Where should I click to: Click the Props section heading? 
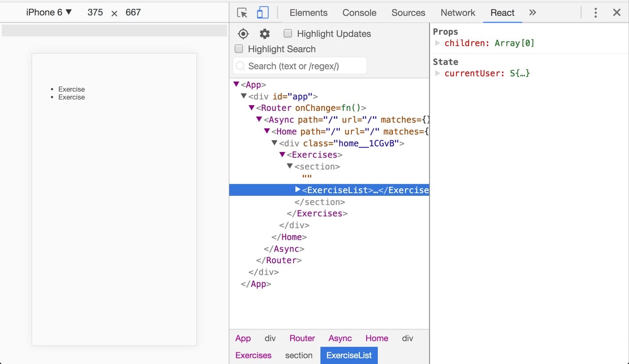(445, 32)
